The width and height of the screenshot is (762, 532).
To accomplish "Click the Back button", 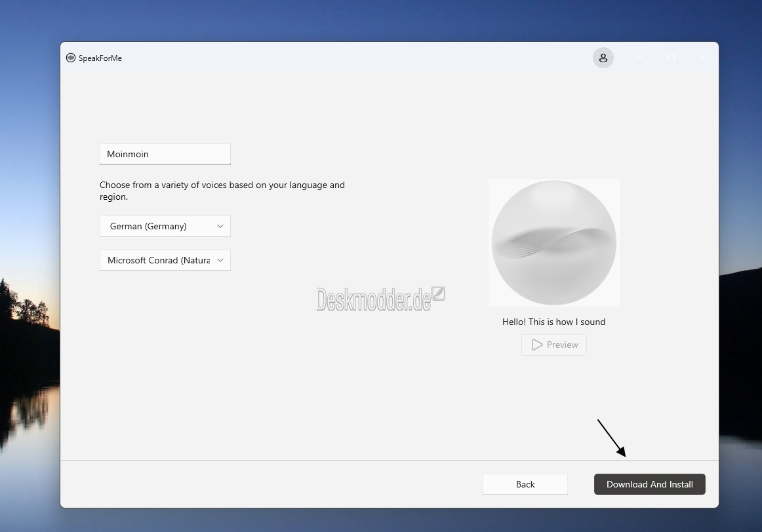I will (525, 484).
